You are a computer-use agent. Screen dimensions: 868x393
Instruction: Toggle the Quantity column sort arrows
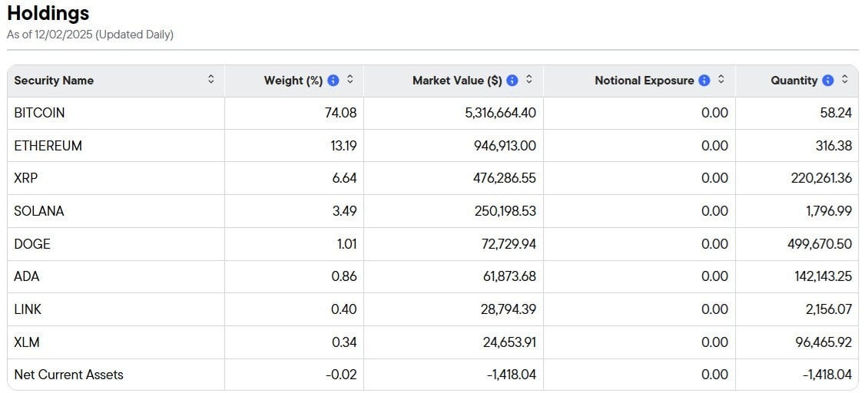tap(845, 80)
